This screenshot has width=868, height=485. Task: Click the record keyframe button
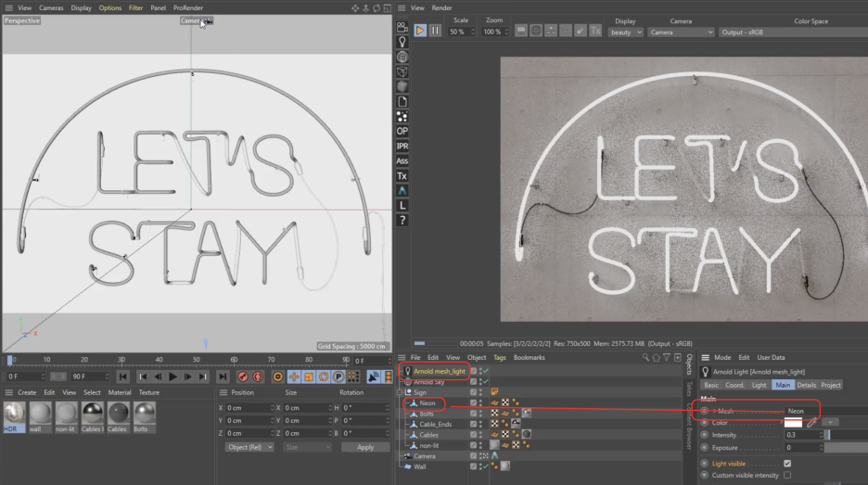click(242, 377)
